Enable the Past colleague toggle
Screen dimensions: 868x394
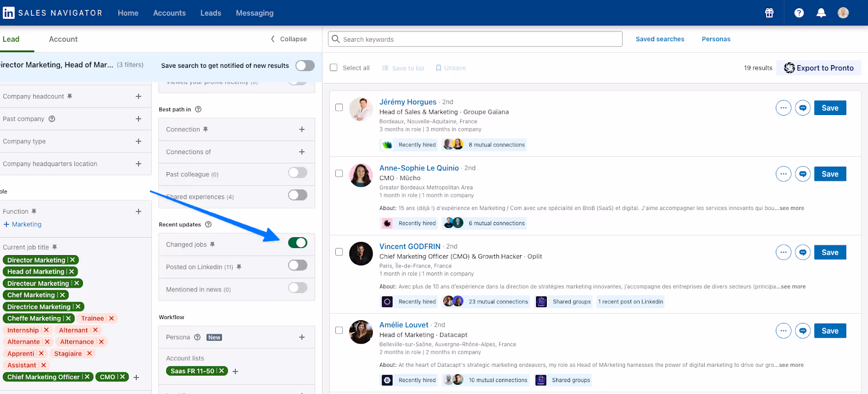point(298,173)
